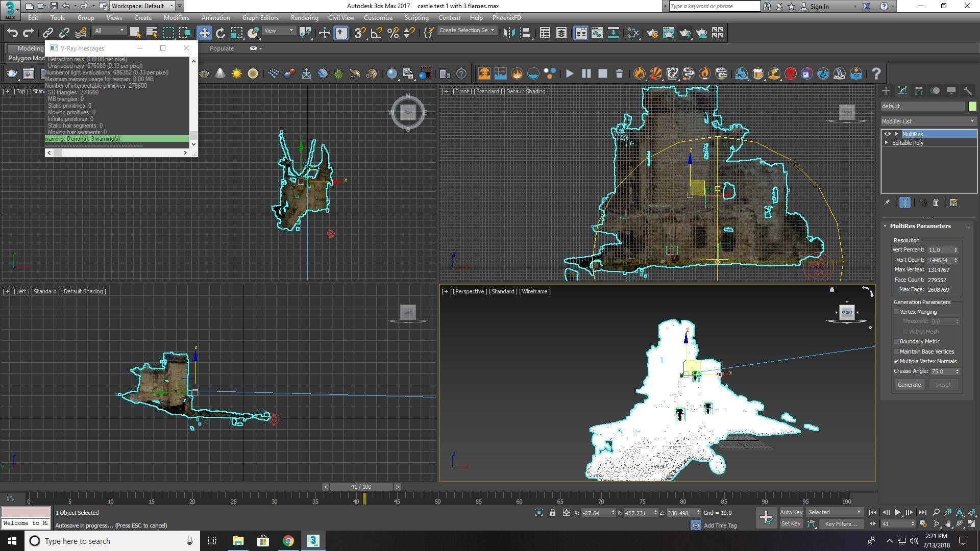Click the Play Animation button
980x551 pixels.
898,513
